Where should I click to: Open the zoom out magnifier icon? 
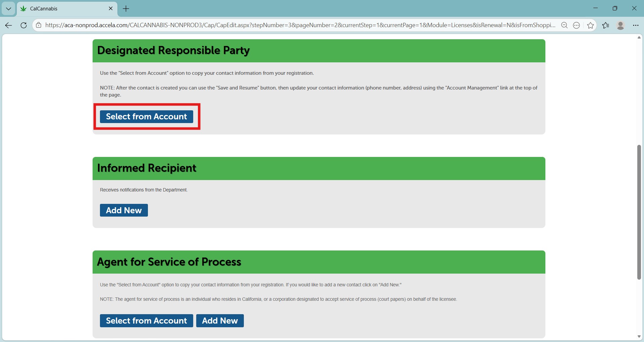point(565,25)
